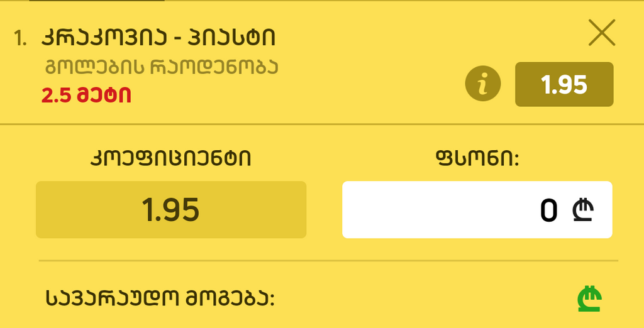The image size is (644, 328).
Task: Click the bet number 1. marker
Action: pos(21,38)
